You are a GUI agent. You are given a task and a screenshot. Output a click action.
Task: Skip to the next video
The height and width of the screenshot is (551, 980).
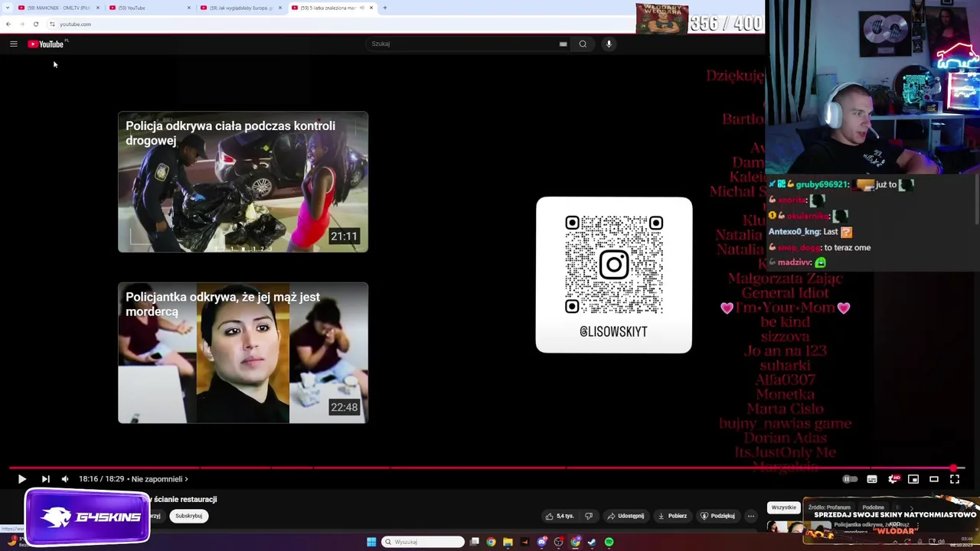(x=45, y=479)
